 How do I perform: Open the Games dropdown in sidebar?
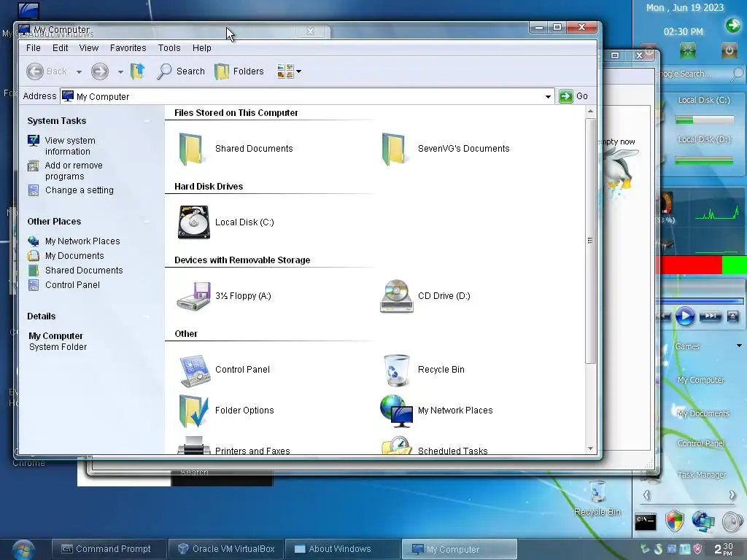pos(739,346)
